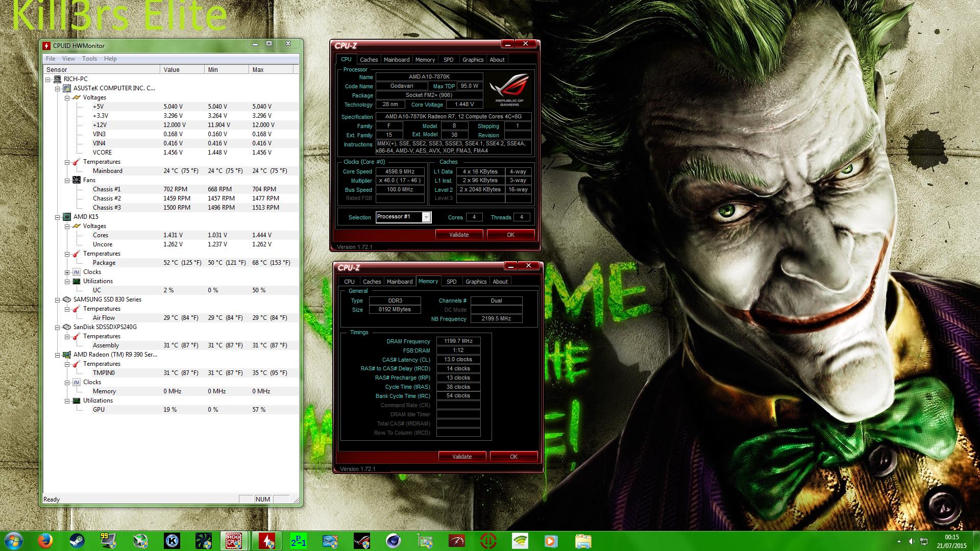Screen dimensions: 980x551
Task: Expand Clocks under AMD K15
Action: [x=67, y=272]
